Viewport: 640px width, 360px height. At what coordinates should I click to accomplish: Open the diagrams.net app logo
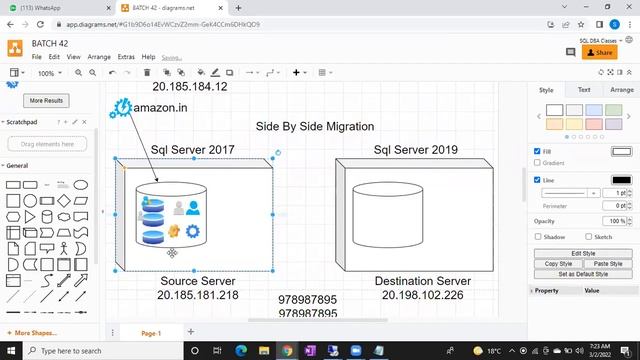click(15, 49)
